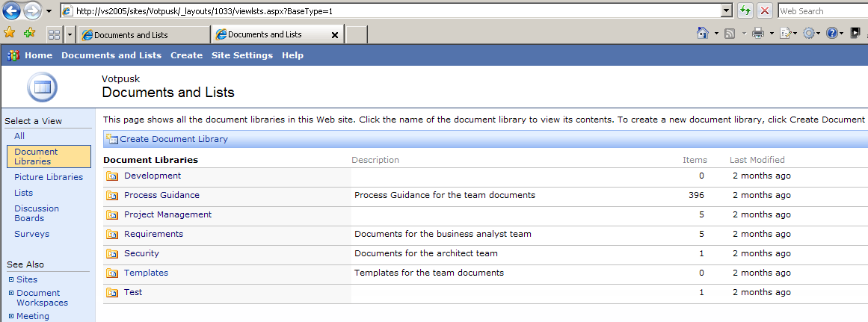Select the Picture Libraries view

48,177
